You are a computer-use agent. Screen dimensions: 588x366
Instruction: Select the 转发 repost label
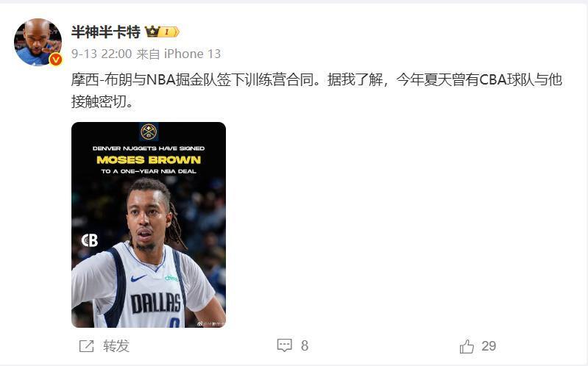[116, 345]
